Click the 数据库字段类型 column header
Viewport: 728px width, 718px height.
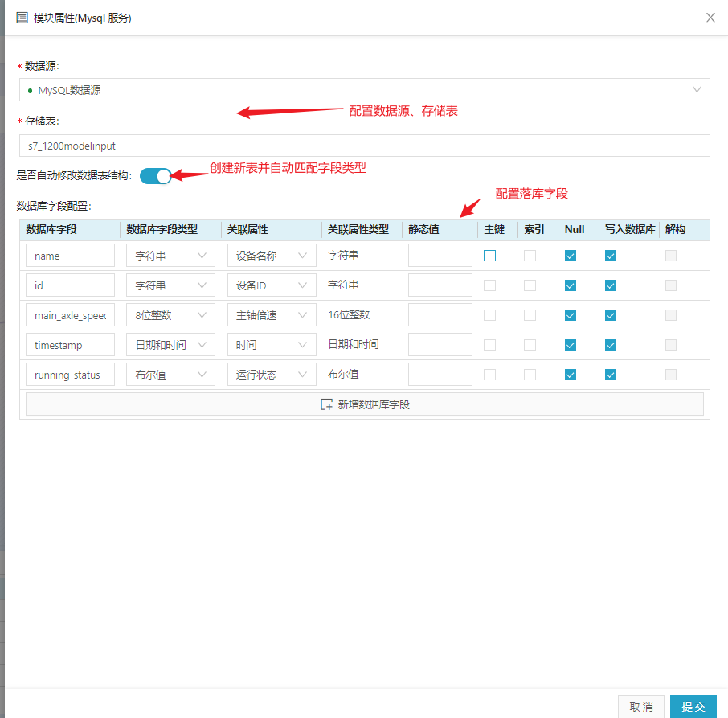point(162,229)
